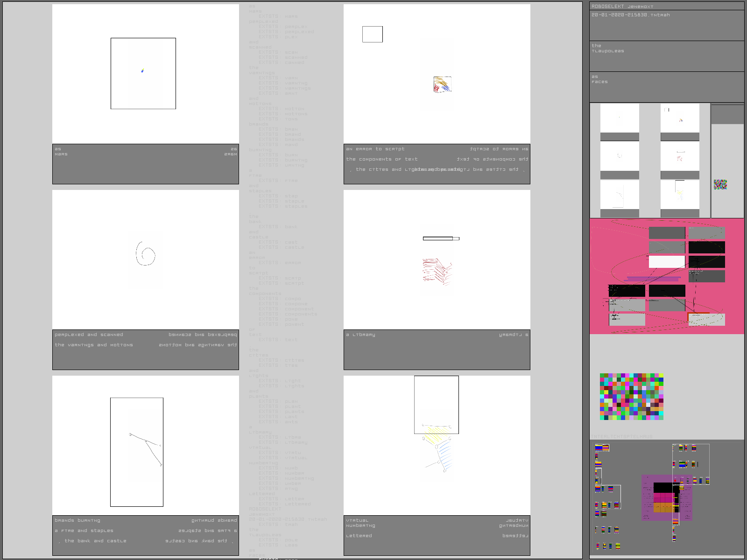Click the 'perplexed and scanned' caption panel

pos(146,350)
